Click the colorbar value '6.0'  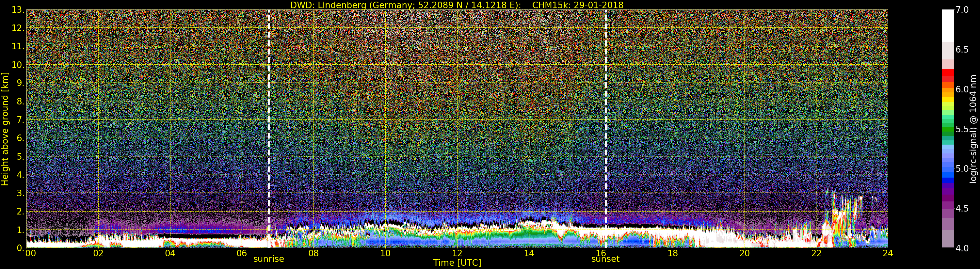coord(962,89)
